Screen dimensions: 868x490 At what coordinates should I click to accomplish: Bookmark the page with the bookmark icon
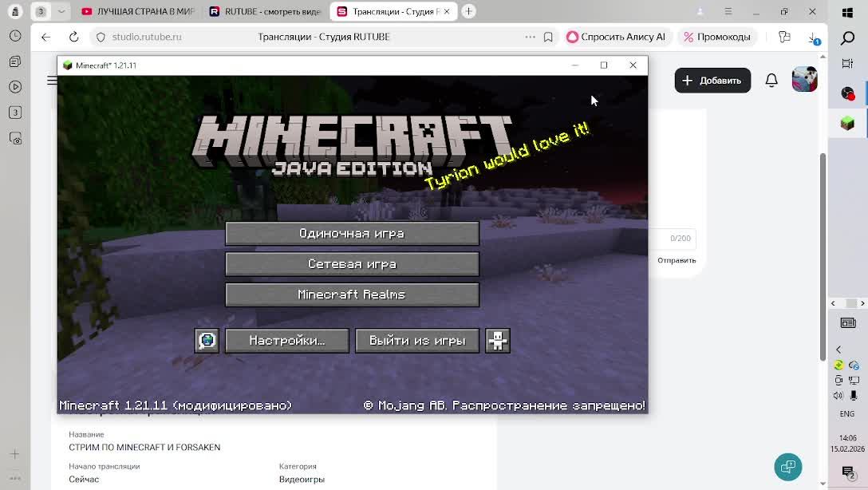(x=548, y=37)
